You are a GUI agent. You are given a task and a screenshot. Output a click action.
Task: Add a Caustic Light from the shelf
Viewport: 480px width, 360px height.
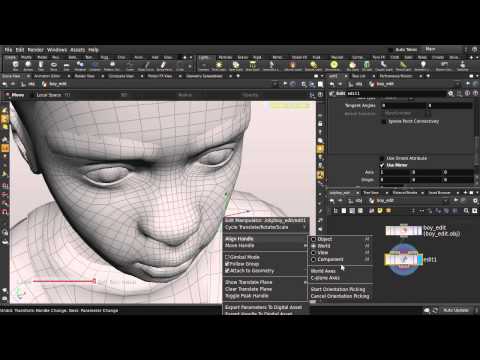(384, 65)
